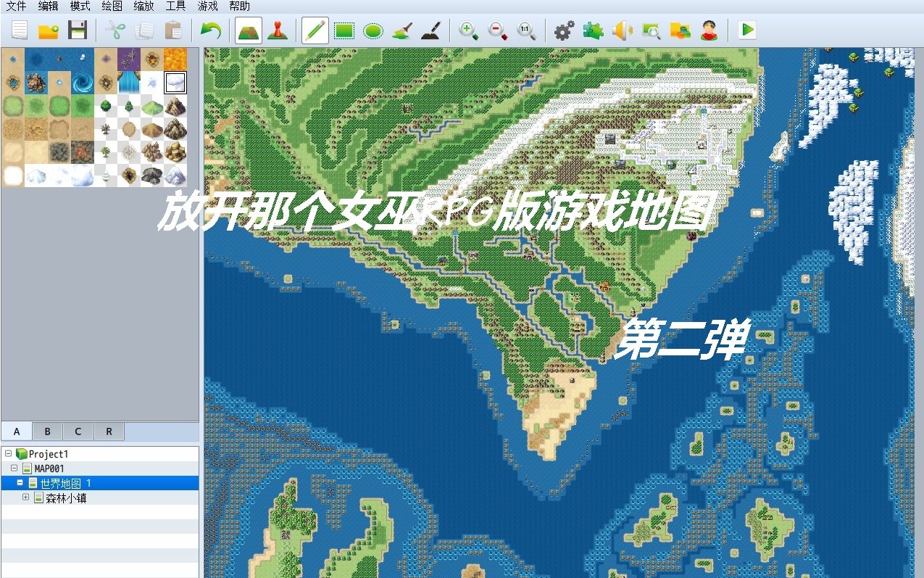Pick the dark rock lava ground tile
Viewport: 924px width, 578px height.
(83, 152)
